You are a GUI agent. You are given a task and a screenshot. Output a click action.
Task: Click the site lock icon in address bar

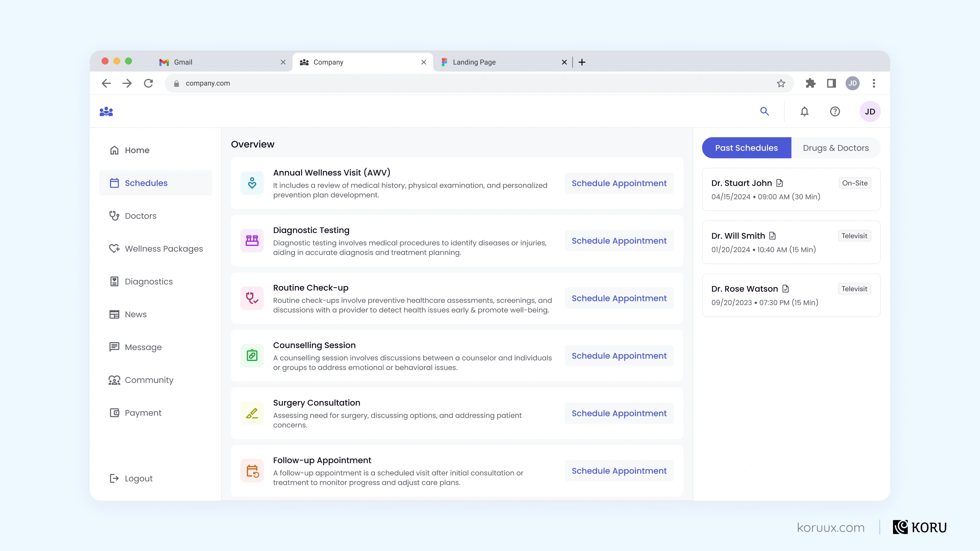point(176,83)
